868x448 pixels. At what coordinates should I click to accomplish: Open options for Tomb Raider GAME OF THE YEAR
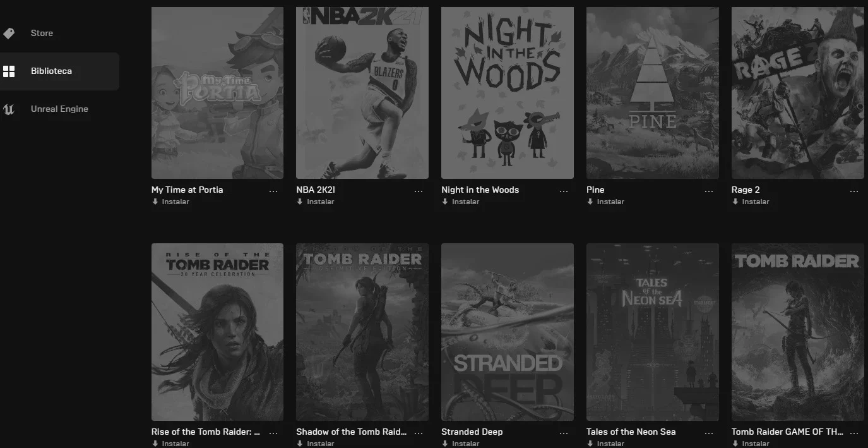click(x=854, y=433)
